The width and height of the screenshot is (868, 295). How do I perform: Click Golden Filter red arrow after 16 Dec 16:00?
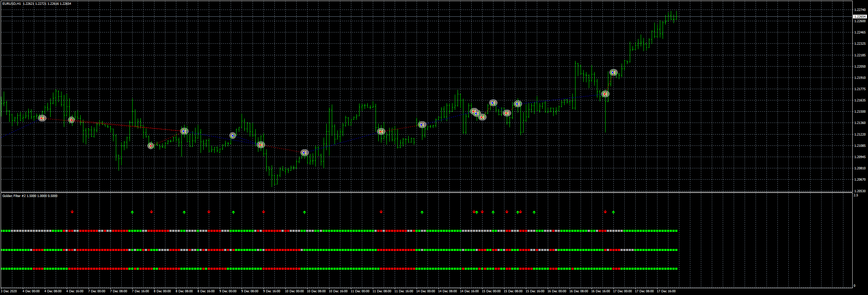[605, 212]
